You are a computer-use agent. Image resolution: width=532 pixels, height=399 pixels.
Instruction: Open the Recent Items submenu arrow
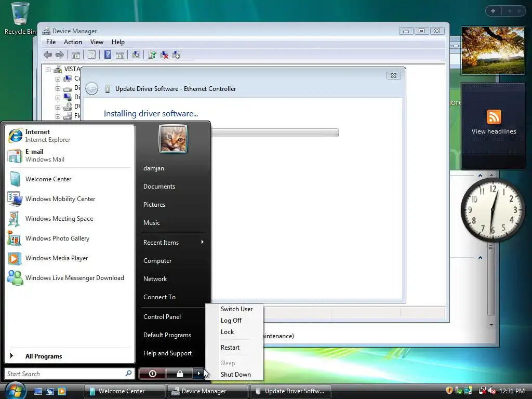point(203,242)
